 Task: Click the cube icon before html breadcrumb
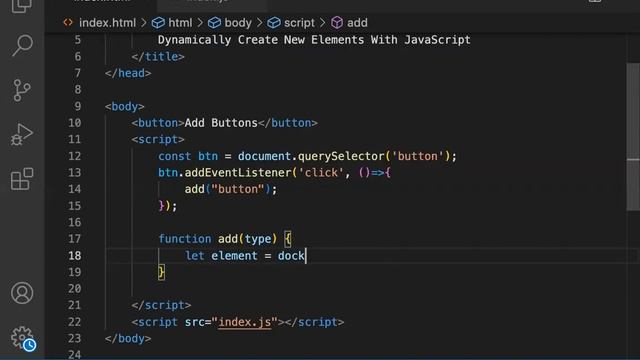pyautogui.click(x=158, y=23)
